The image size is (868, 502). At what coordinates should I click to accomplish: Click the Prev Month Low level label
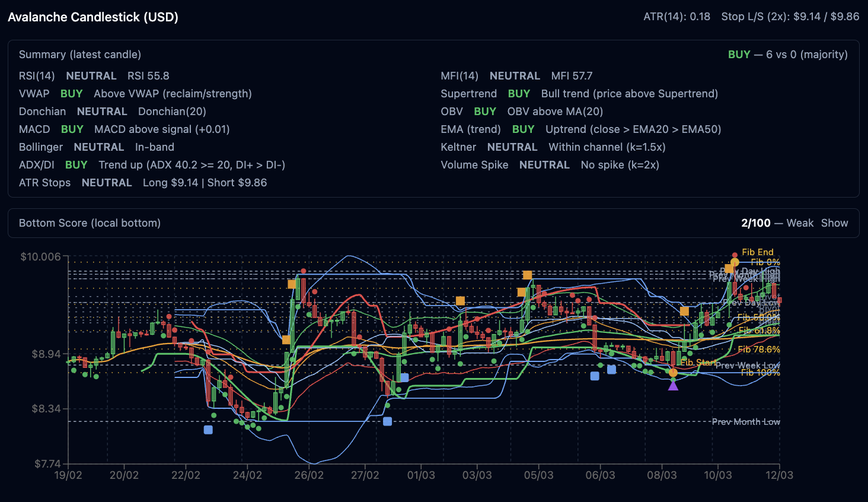click(745, 422)
